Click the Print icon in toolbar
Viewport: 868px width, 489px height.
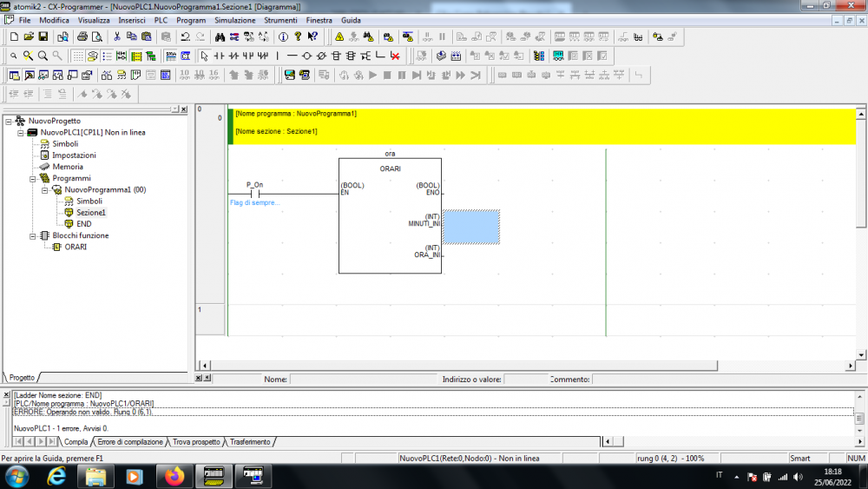point(82,36)
